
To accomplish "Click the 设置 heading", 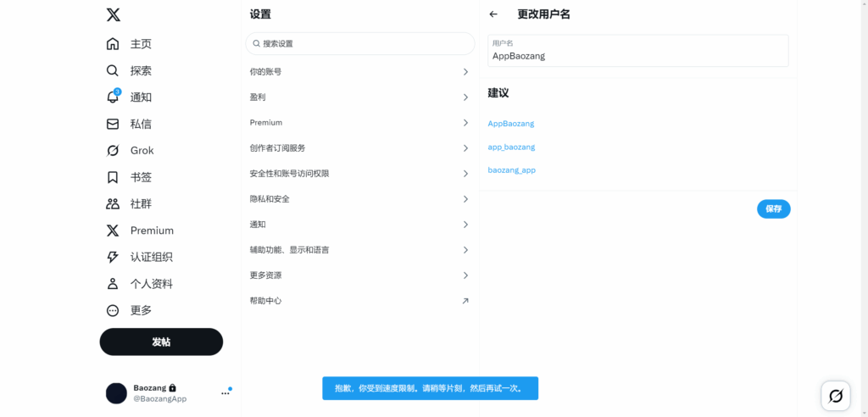I will coord(260,14).
